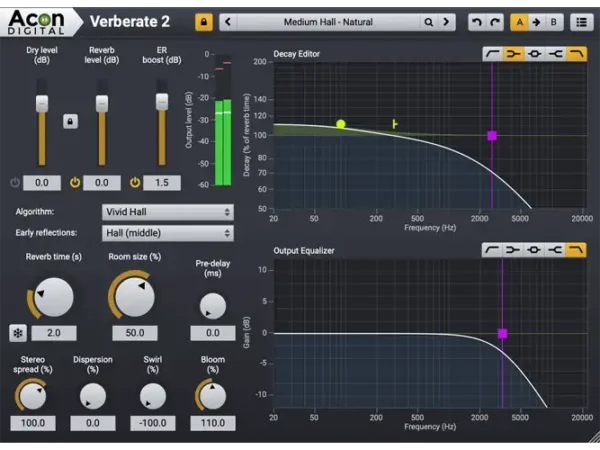This screenshot has height=450, width=600.
Task: Click the output level meter
Action: [x=223, y=119]
